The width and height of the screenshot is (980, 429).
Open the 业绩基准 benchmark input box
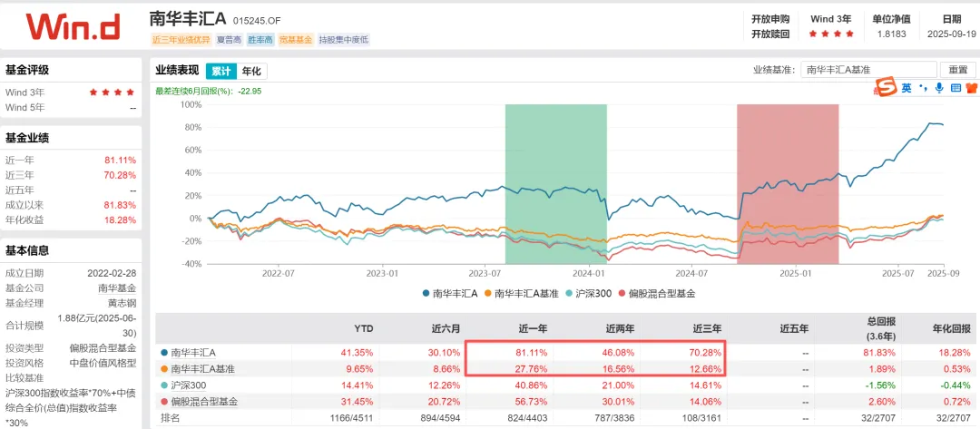(868, 70)
